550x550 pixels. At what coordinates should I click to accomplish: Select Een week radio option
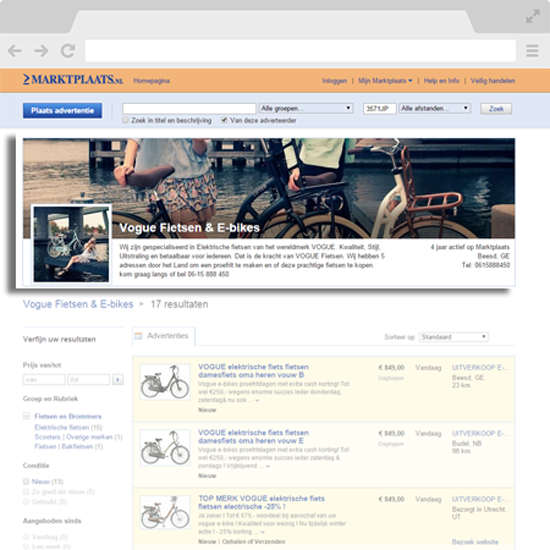point(26,546)
